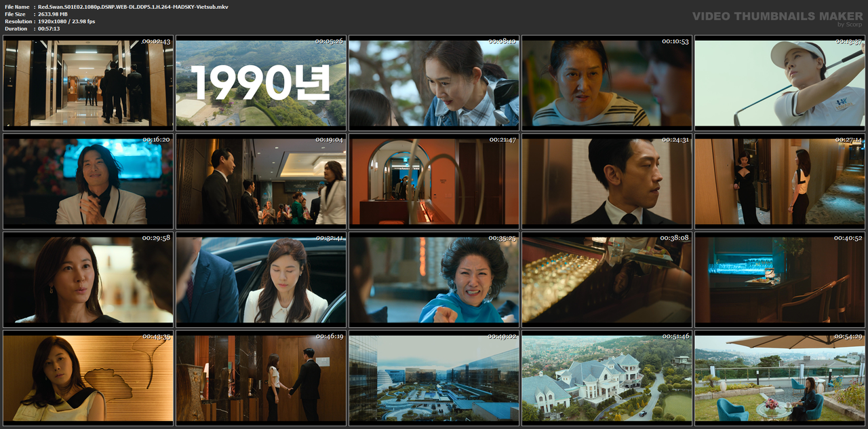Click the duration value 00:57:13
The width and height of the screenshot is (868, 429).
click(x=49, y=29)
